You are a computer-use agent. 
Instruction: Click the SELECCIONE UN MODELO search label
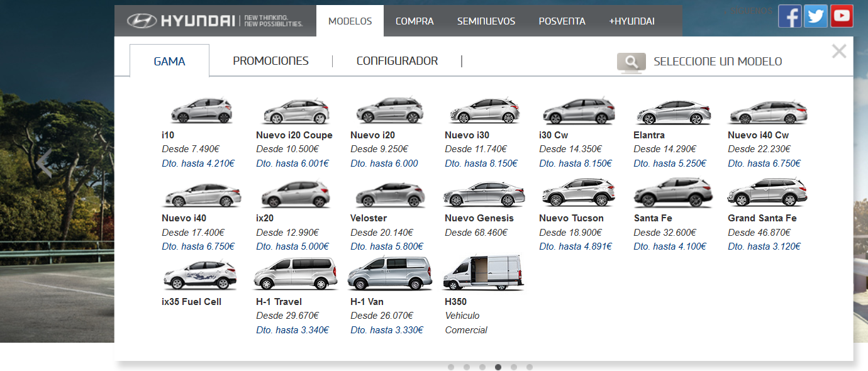(718, 62)
